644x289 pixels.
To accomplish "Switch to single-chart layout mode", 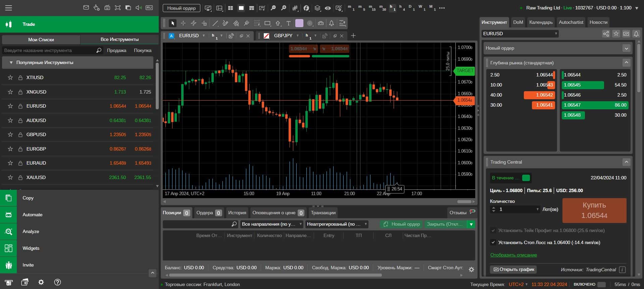I will (x=241, y=8).
